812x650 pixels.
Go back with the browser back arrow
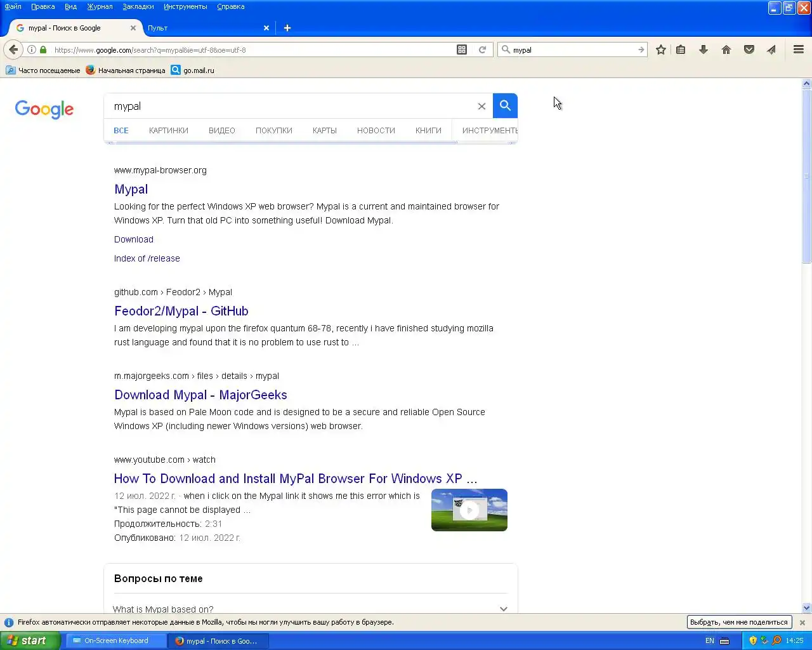point(13,50)
